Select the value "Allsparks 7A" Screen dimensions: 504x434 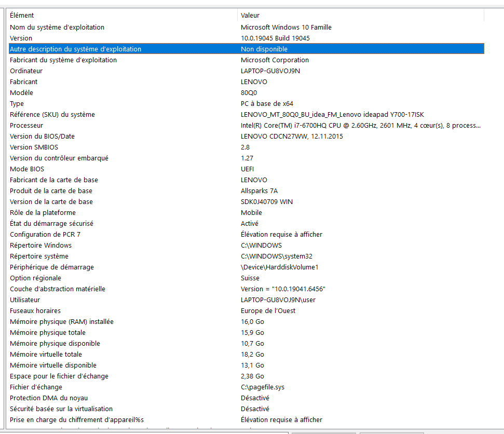[x=259, y=191]
